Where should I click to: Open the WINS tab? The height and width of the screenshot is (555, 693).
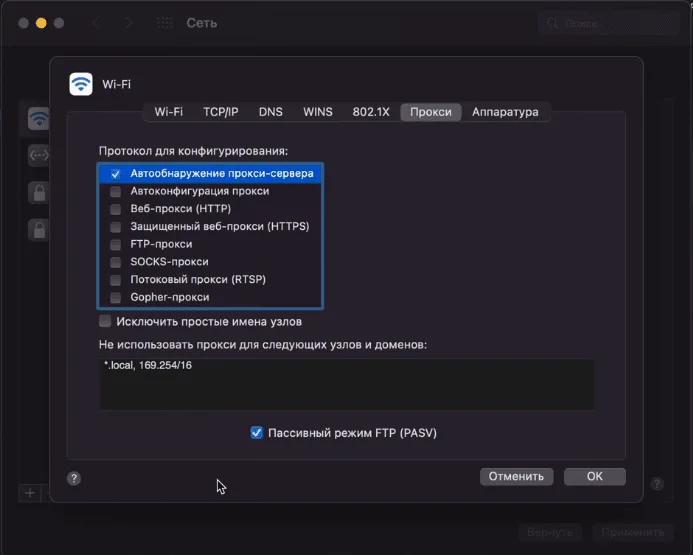(318, 112)
